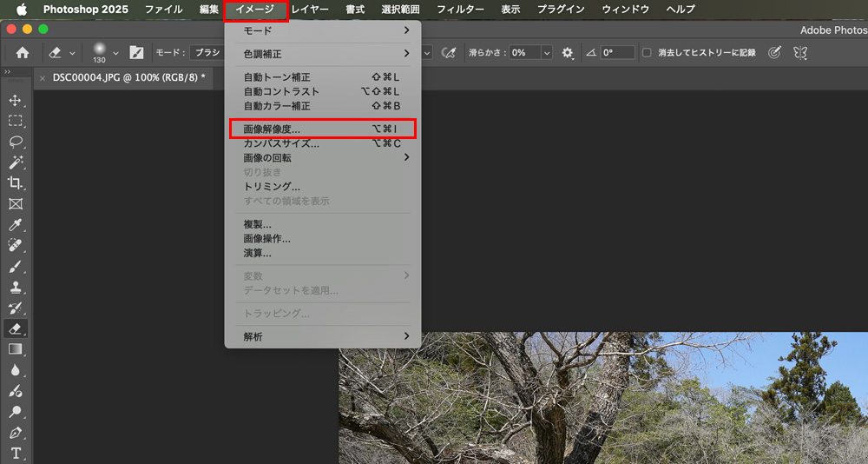Open the eraser tool preset dropdown
The width and height of the screenshot is (868, 464).
[72, 53]
